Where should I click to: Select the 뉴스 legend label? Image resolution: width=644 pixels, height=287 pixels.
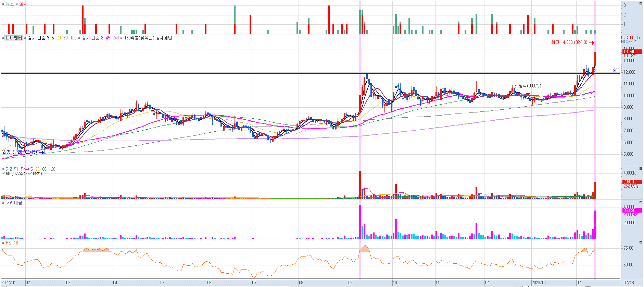point(10,4)
